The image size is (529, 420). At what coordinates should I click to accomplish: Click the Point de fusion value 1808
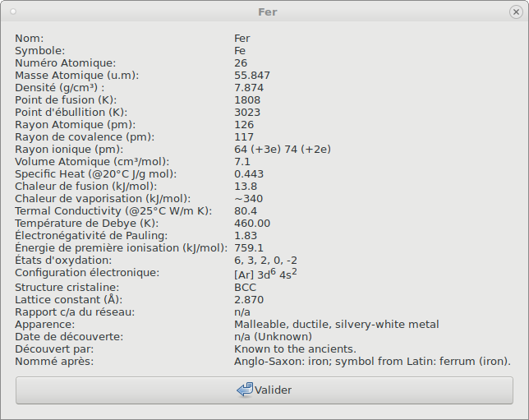click(247, 100)
